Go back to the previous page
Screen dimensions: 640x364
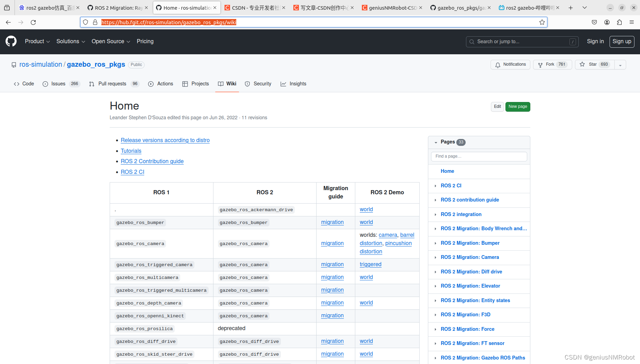click(8, 22)
